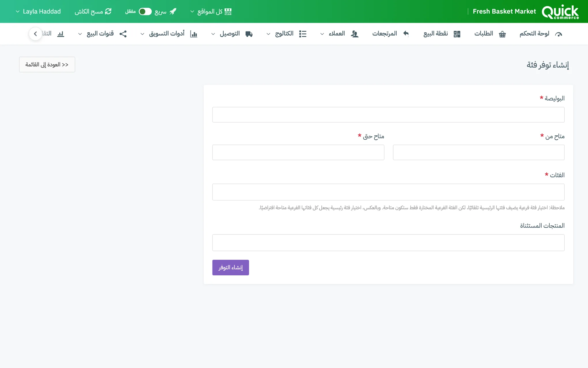Expand the Layla Haddad user menu
The width and height of the screenshot is (588, 368).
[x=38, y=12]
